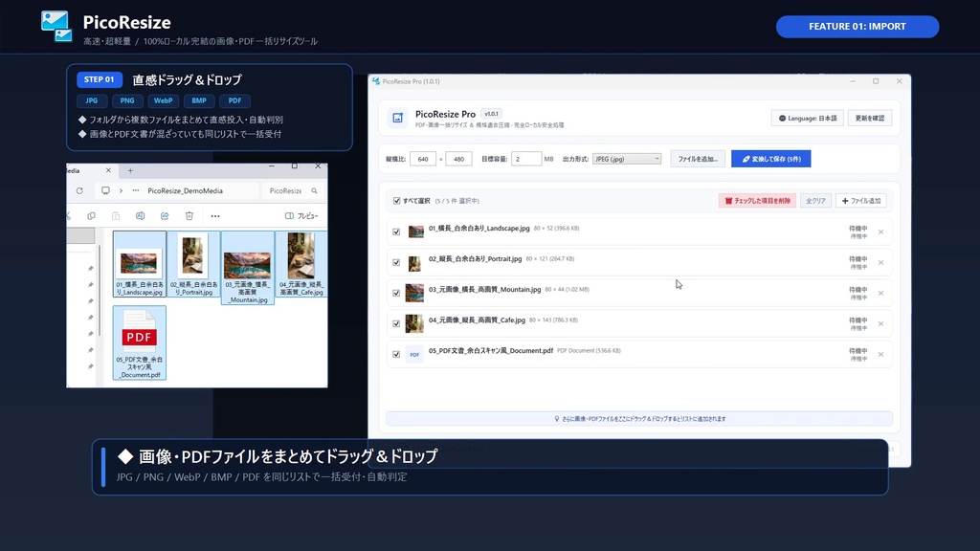The width and height of the screenshot is (980, 551).
Task: Click the This PC monitor icon in Explorer address bar
Action: [105, 190]
